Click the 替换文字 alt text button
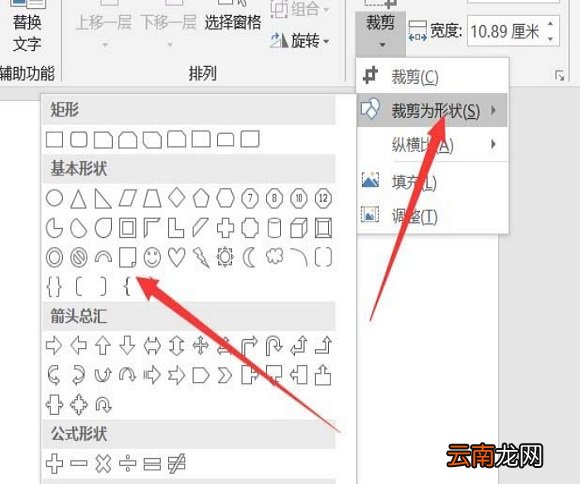The width and height of the screenshot is (580, 484). pos(27,26)
